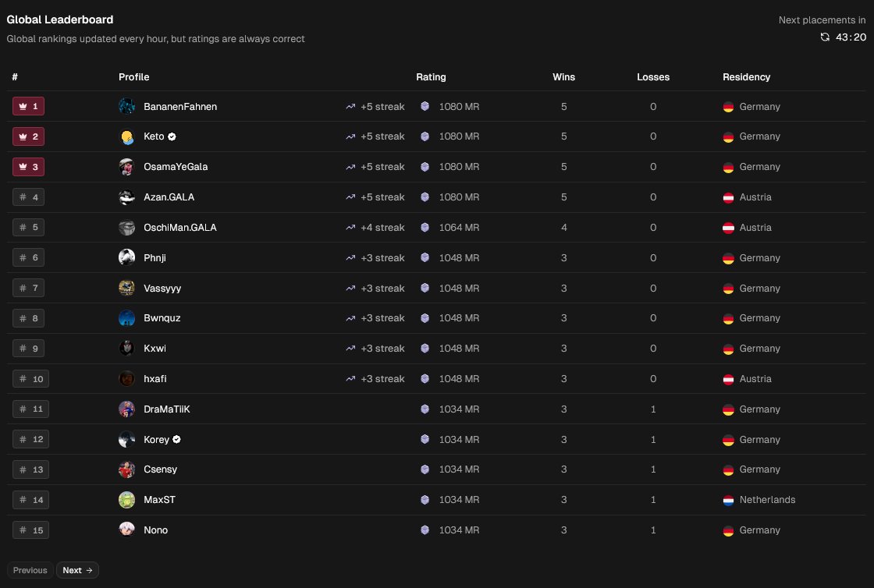Viewport: 874px width, 588px height.
Task: Click 'Germany' in Bwnquz's row
Action: 759,318
